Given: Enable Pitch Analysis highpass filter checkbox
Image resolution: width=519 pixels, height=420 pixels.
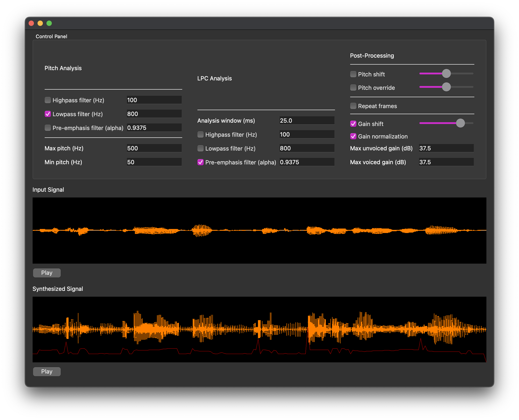Looking at the screenshot, I should (x=48, y=100).
